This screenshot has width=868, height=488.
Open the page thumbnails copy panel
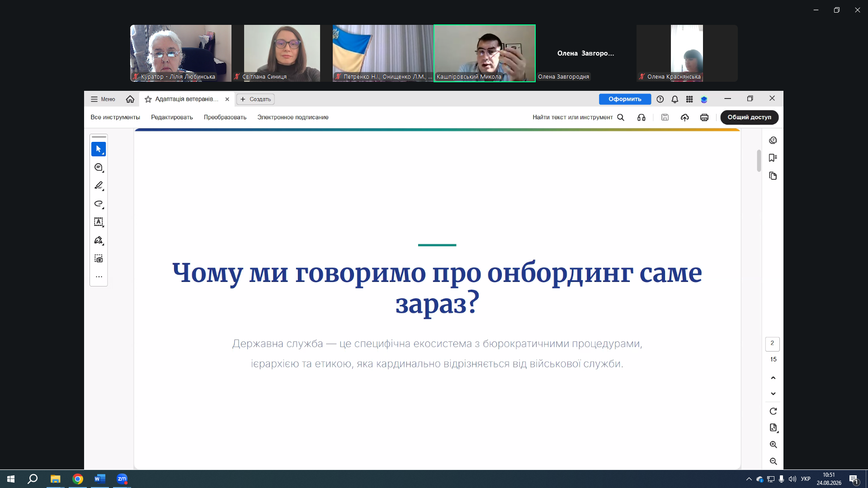click(773, 176)
